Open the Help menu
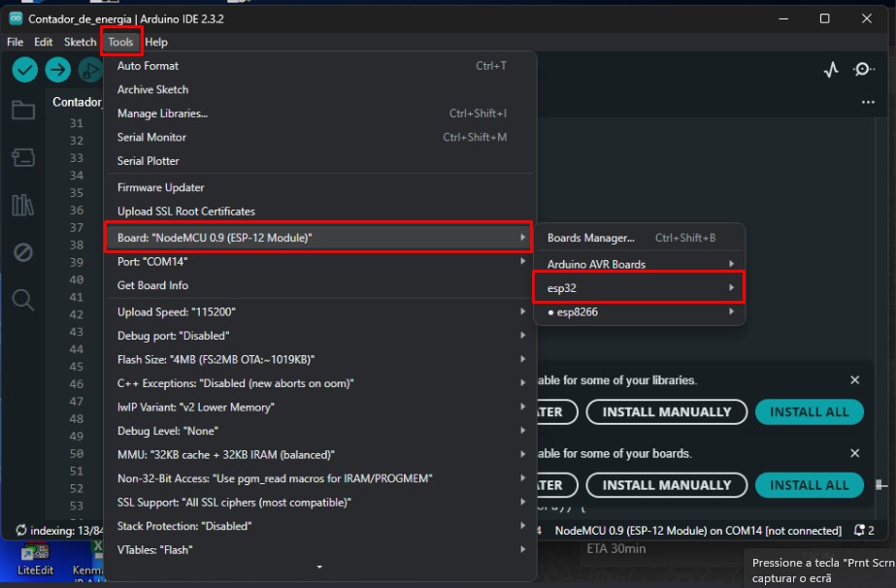 click(156, 42)
